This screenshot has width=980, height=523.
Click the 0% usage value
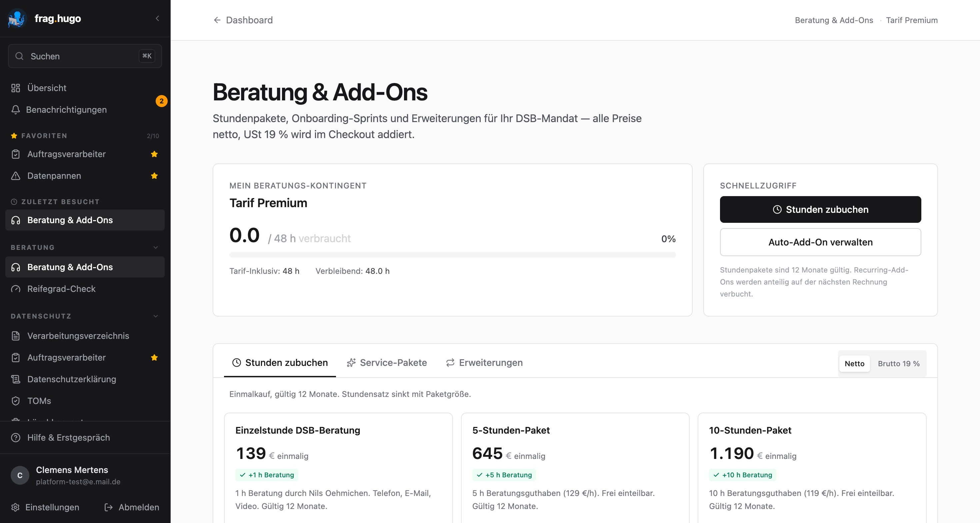(x=668, y=239)
